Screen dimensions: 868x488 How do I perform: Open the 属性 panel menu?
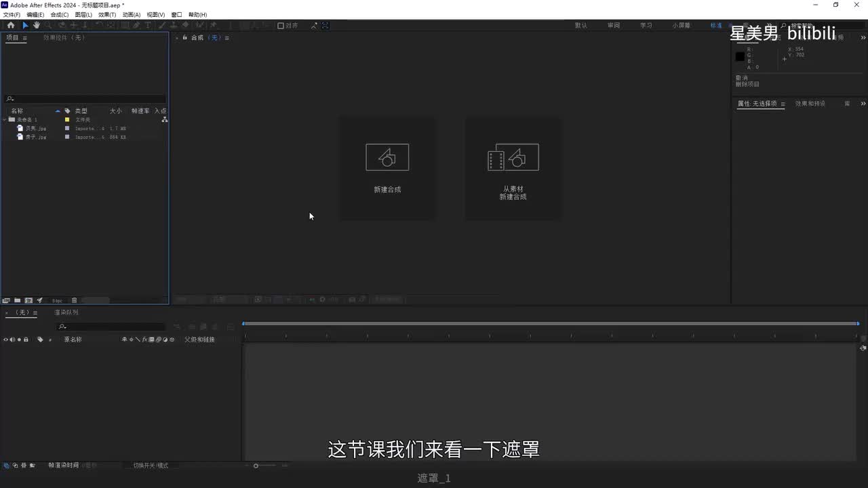tap(783, 104)
